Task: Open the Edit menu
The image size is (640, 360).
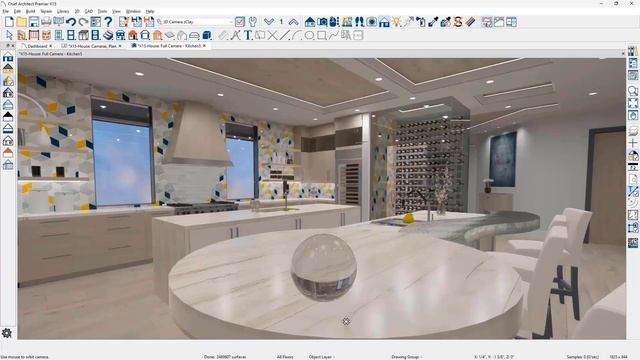Action: (x=18, y=11)
